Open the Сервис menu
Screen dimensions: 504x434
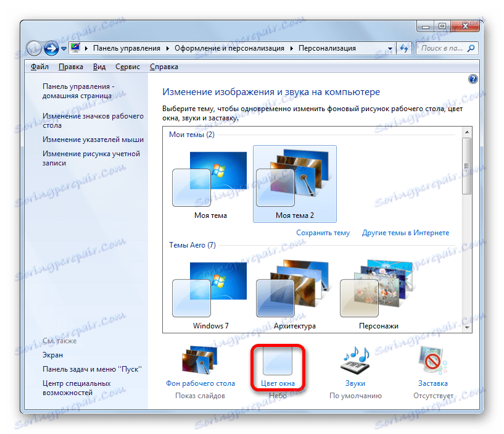click(x=128, y=67)
